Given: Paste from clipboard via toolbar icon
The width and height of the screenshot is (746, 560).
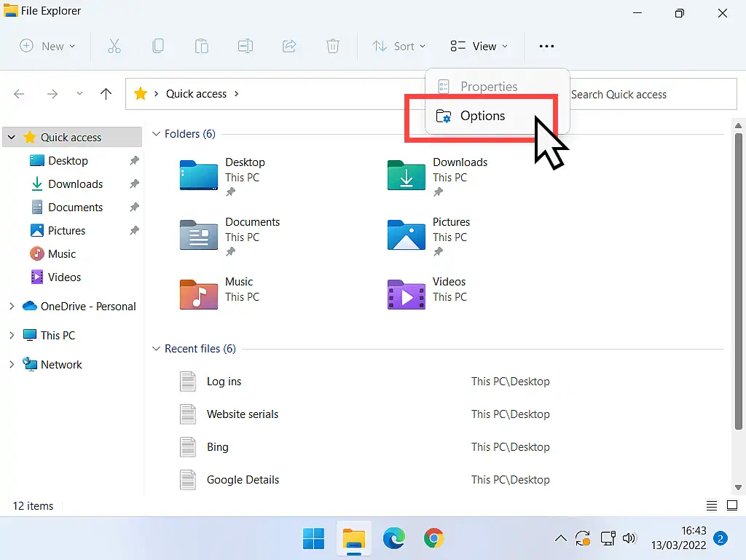Looking at the screenshot, I should click(202, 46).
